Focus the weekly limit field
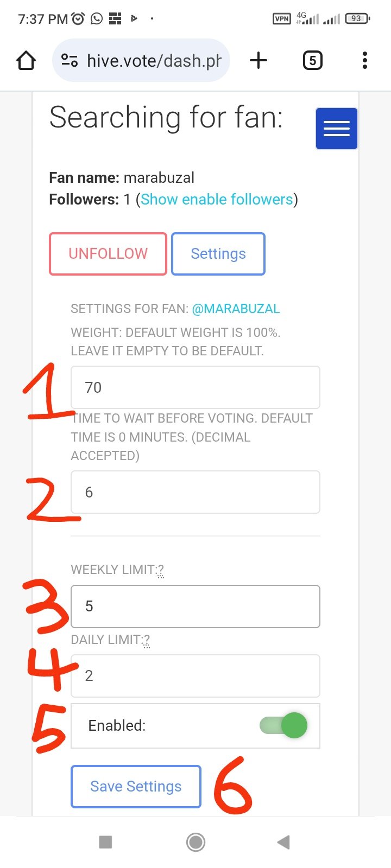 195,606
